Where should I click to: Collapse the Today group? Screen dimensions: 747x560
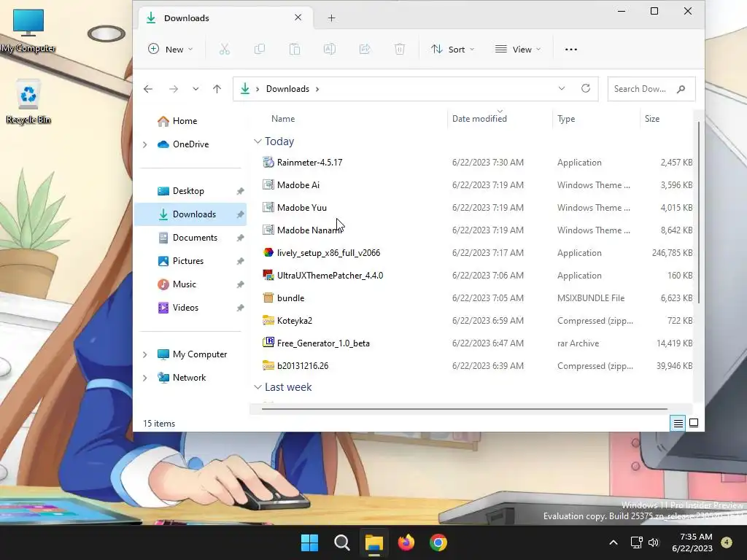258,141
